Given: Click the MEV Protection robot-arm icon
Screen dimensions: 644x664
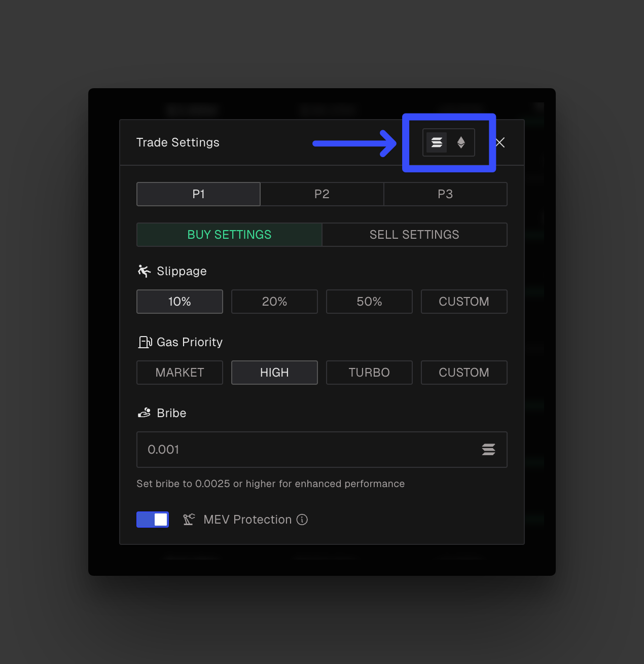Looking at the screenshot, I should (x=189, y=520).
